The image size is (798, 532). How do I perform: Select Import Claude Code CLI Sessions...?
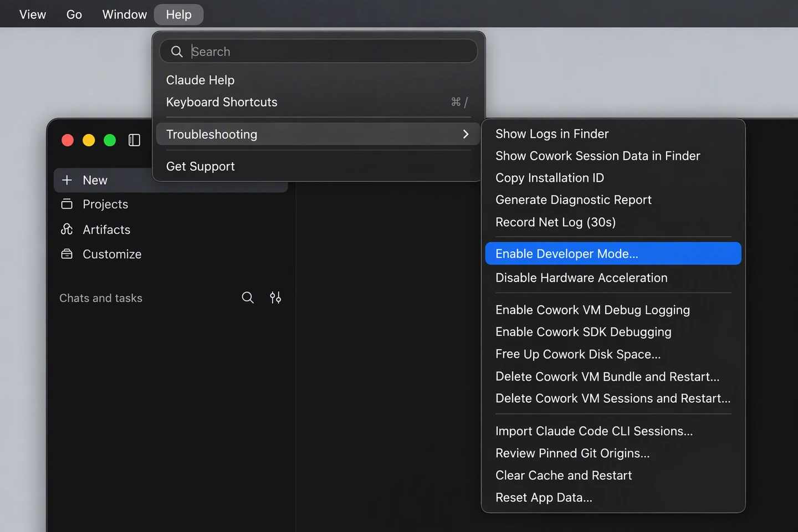pyautogui.click(x=613, y=431)
